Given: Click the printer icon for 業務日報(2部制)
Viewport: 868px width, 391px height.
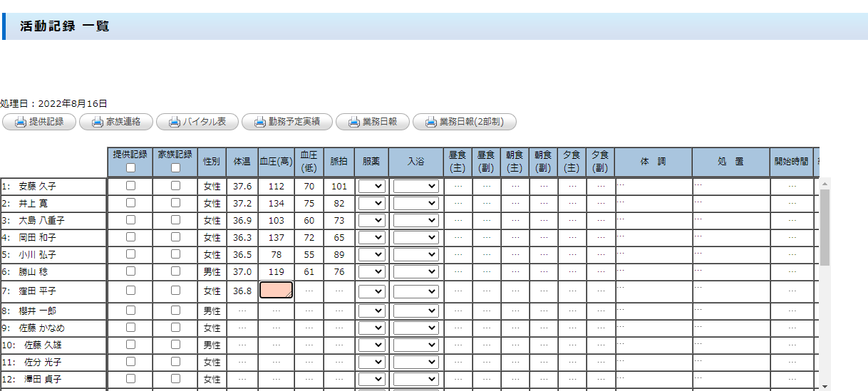Looking at the screenshot, I should tap(430, 122).
